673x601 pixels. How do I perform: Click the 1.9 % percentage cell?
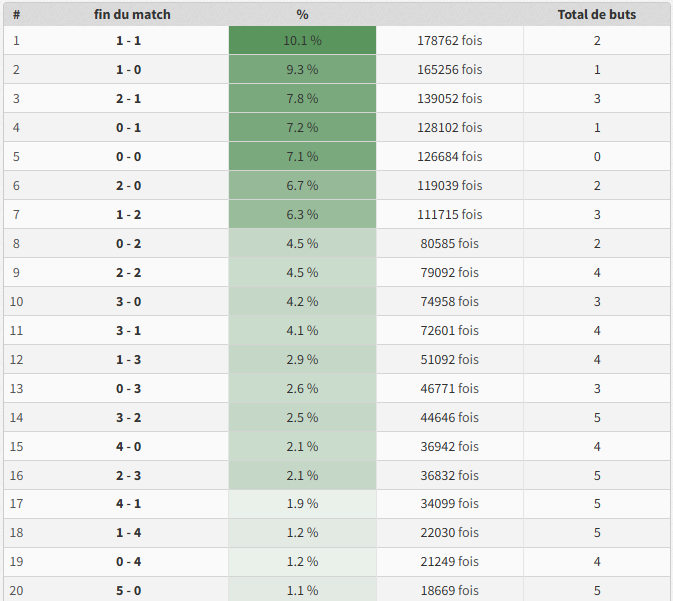302,504
